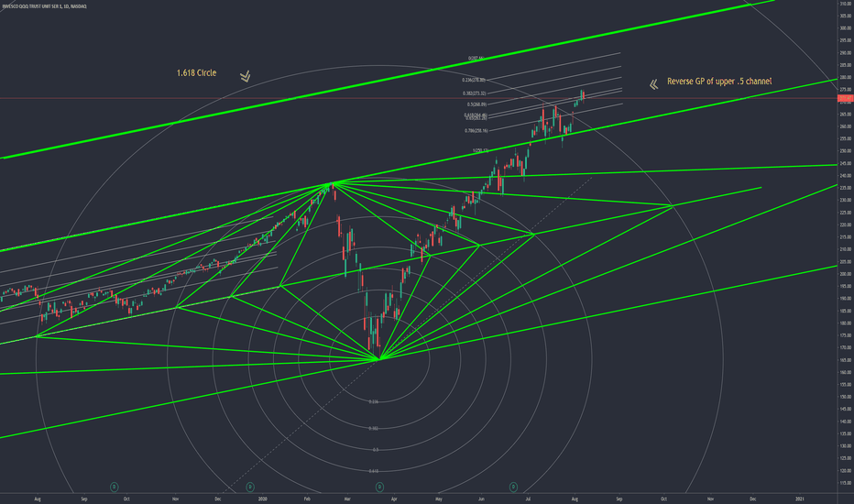Screen dimensions: 854x504
Task: Click the dividend marker in late March
Action: tap(379, 487)
